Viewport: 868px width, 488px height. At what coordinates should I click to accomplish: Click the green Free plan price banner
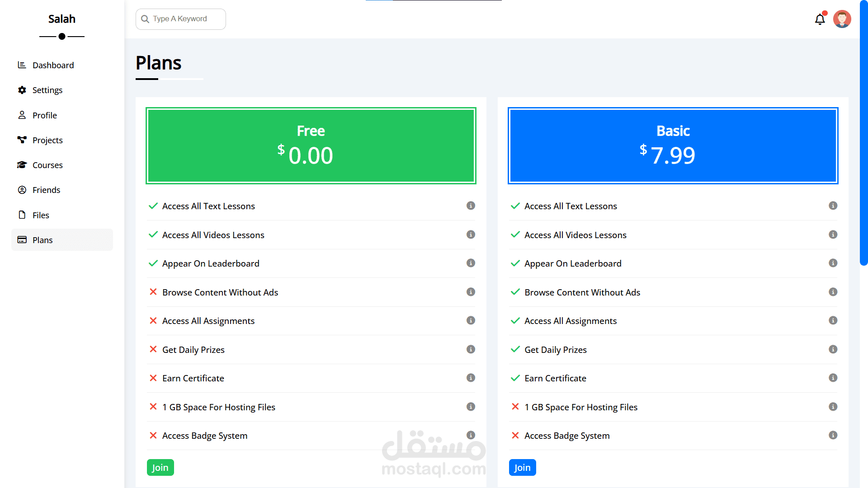click(x=311, y=145)
